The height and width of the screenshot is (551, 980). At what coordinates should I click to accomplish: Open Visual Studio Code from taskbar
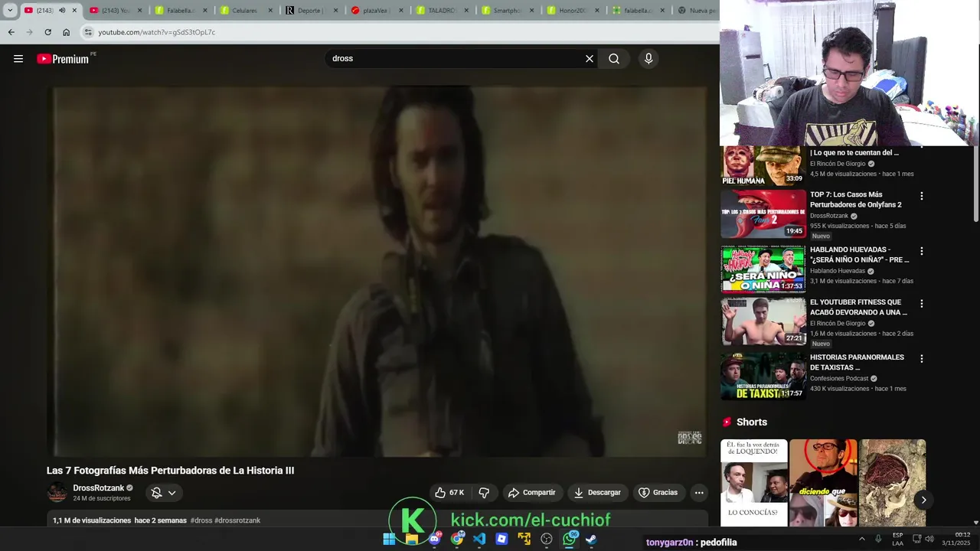(x=479, y=539)
